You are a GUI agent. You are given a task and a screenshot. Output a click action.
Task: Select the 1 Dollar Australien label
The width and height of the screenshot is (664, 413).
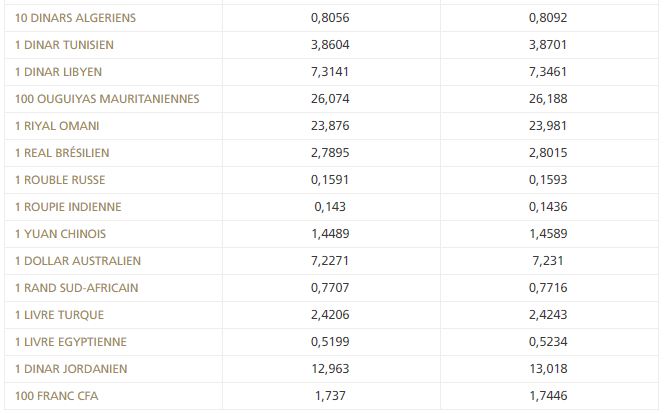point(78,261)
